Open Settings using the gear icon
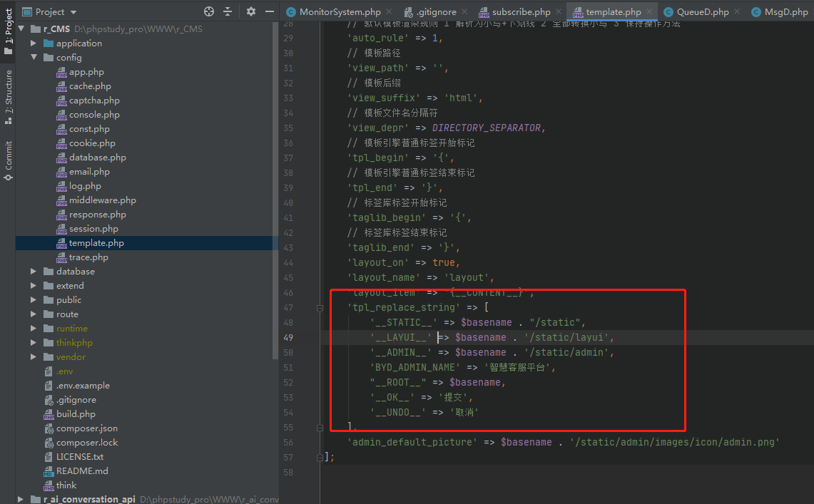Viewport: 814px width, 504px height. (250, 11)
